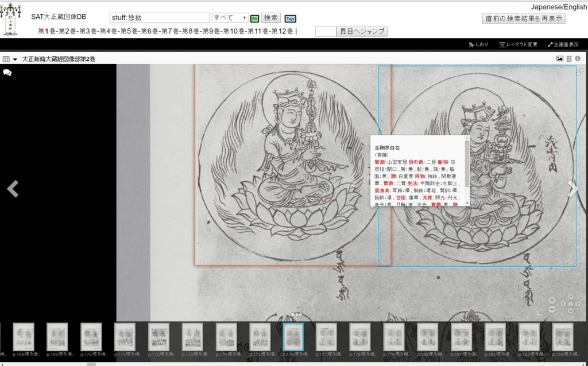Click bottom horizontal scrollbar thumb
This screenshot has width=588, height=366.
click(x=91, y=364)
